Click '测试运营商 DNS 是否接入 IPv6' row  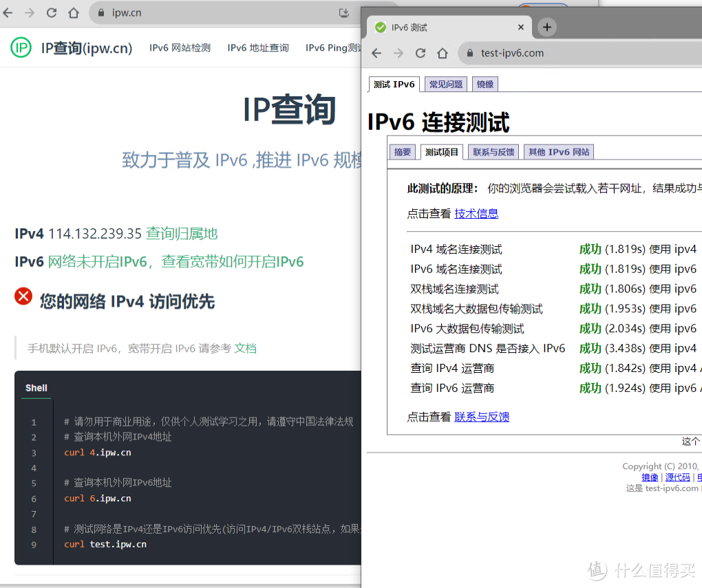[x=488, y=348]
